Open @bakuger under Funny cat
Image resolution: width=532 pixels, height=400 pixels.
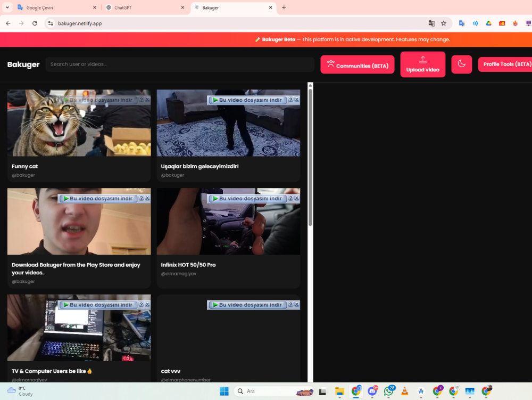click(x=23, y=175)
